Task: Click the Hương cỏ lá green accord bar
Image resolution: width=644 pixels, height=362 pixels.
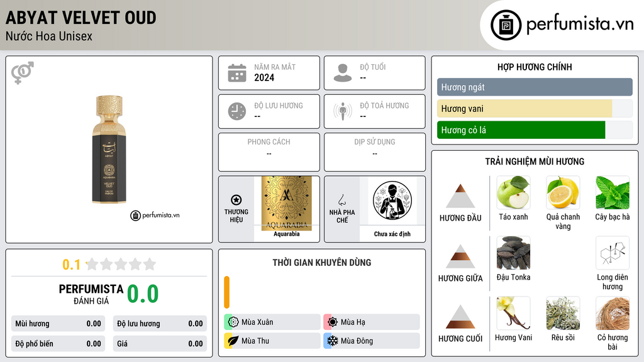Action: [535, 129]
